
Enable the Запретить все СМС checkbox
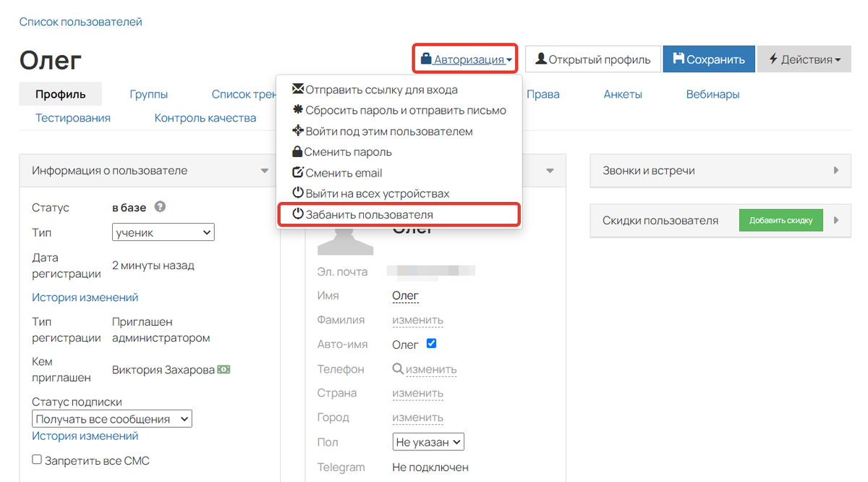click(x=37, y=460)
